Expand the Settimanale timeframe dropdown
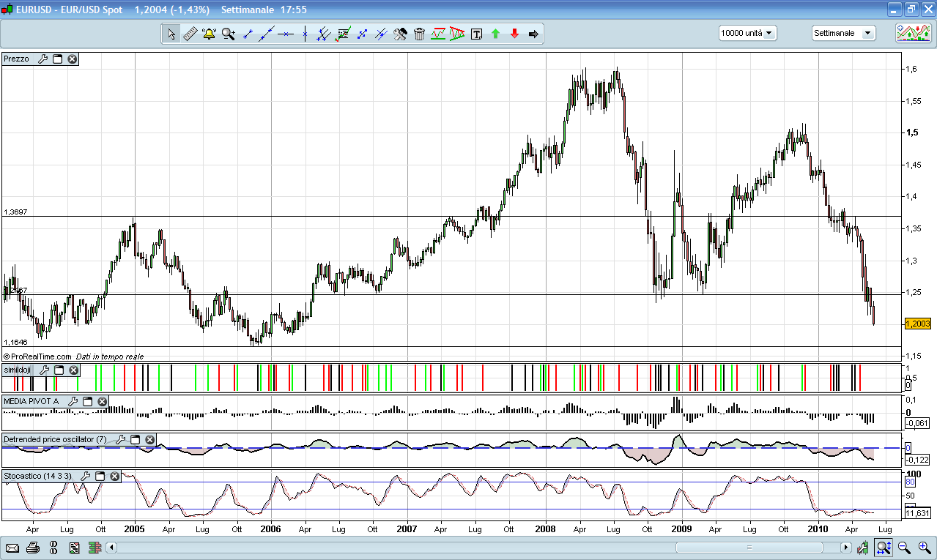This screenshot has height=560, width=937. 843,33
